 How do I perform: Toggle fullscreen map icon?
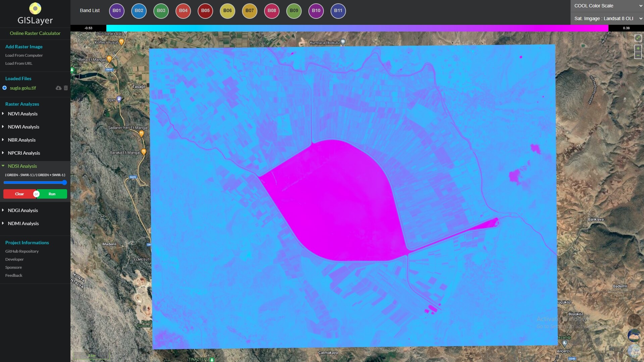tap(638, 38)
